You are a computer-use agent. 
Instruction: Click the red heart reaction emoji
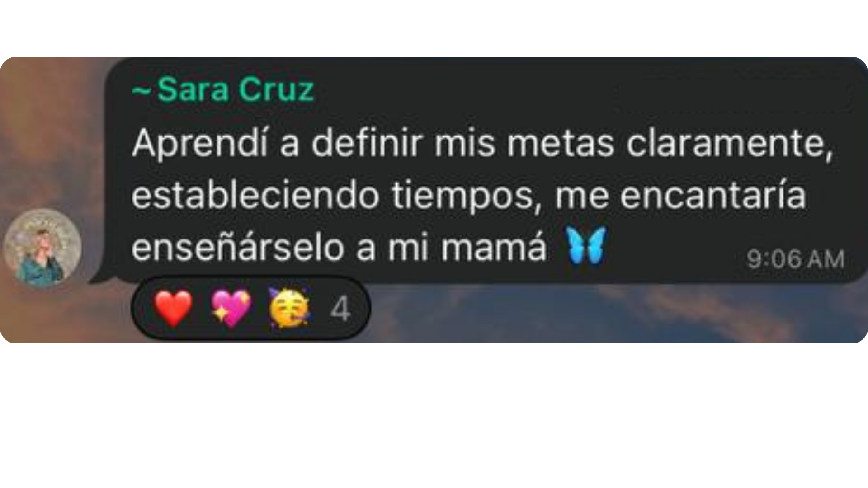click(x=174, y=308)
